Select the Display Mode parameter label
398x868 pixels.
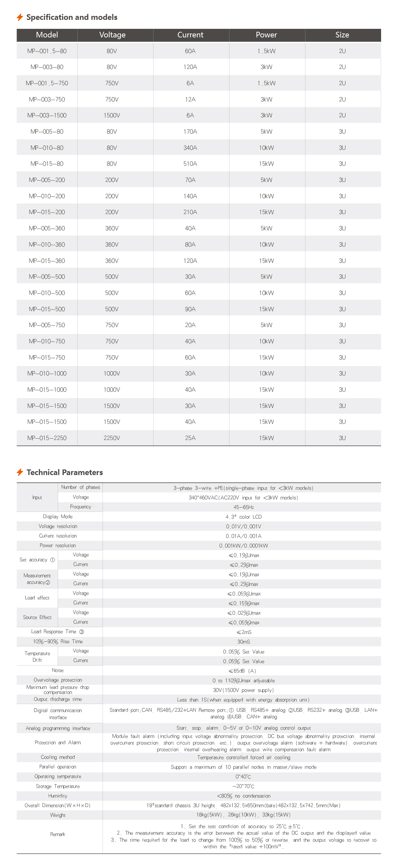coord(58,516)
